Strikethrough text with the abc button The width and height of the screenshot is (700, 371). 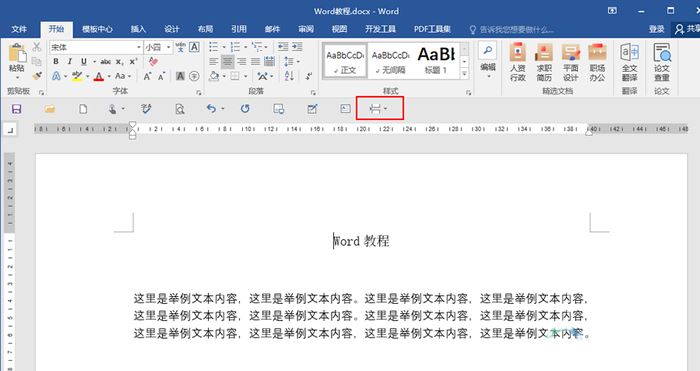(x=105, y=62)
